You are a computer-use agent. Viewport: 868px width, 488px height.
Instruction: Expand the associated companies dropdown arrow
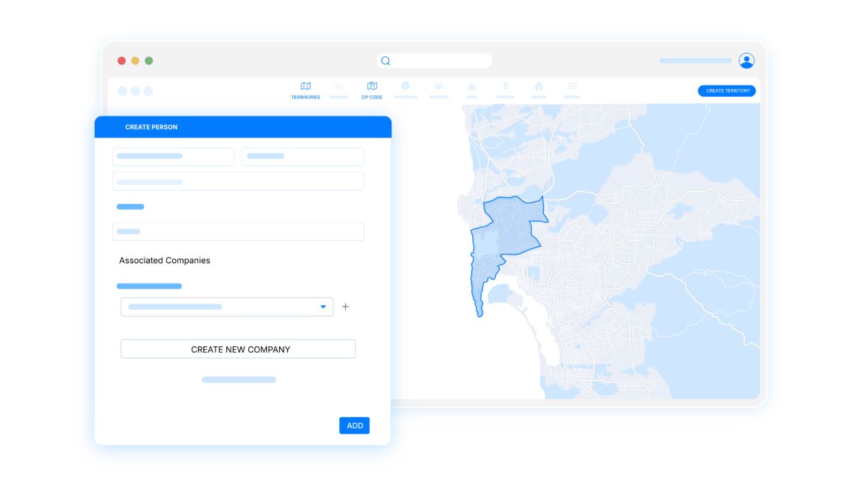coord(323,307)
